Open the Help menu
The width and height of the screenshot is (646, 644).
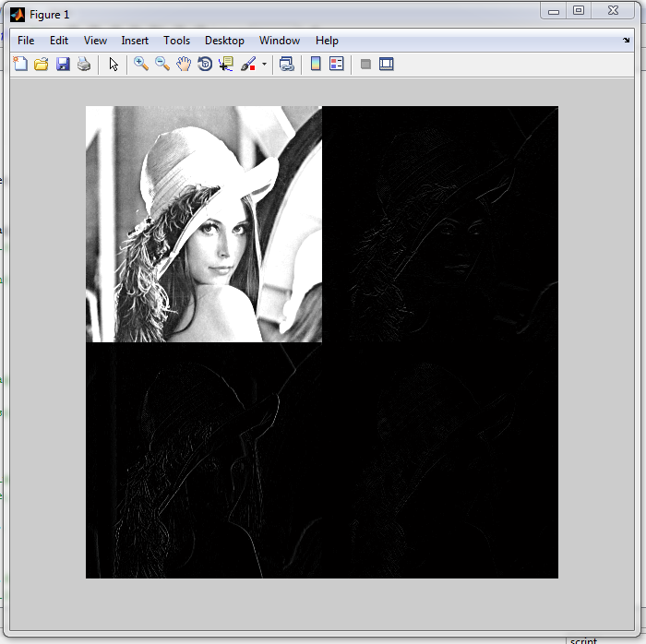[x=327, y=41]
